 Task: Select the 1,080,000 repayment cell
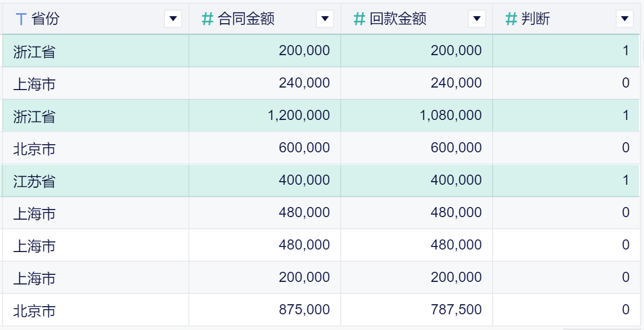coord(451,115)
